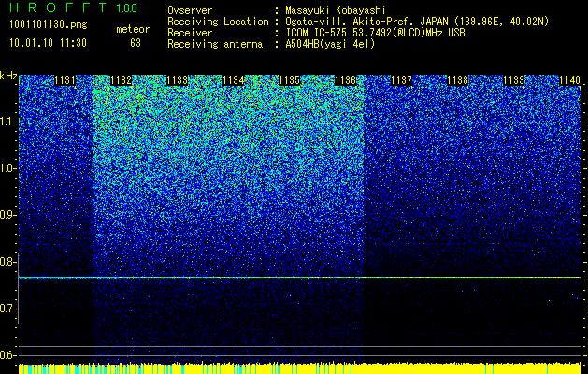The image size is (588, 374).
Task: Click the Ovserver label
Action: click(190, 10)
